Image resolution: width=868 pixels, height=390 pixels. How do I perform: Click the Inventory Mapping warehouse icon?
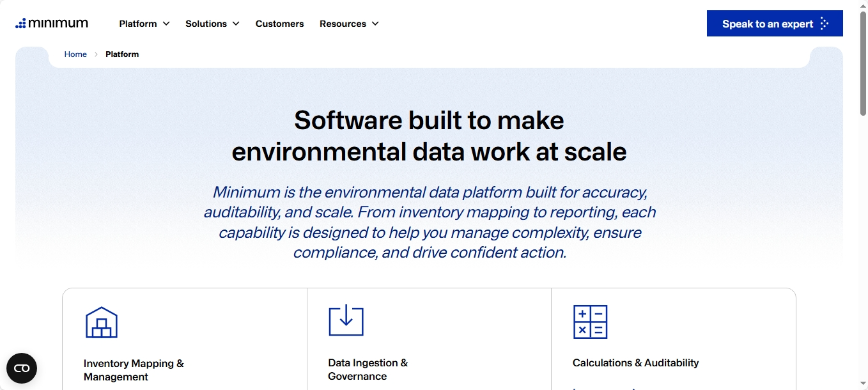(x=102, y=322)
